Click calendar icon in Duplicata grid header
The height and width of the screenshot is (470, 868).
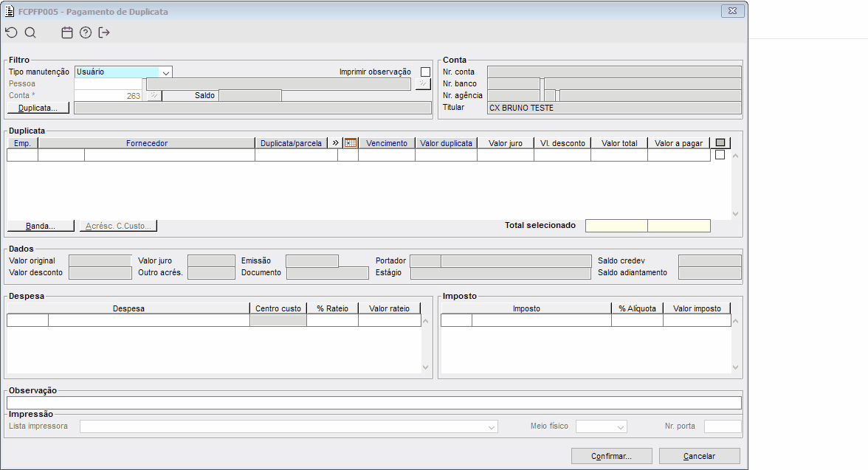[x=351, y=143]
